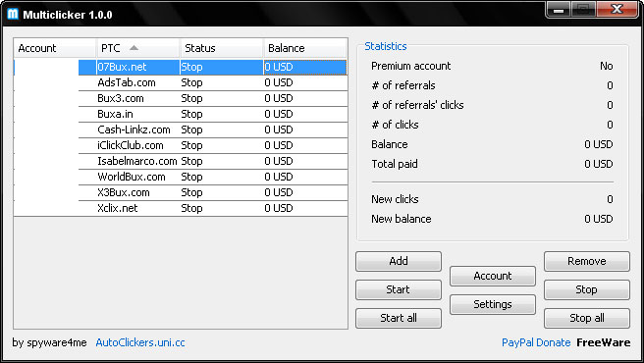Screen dimensions: 644x363
Task: Click the Balance cell of Xclix.net row
Action: [305, 208]
